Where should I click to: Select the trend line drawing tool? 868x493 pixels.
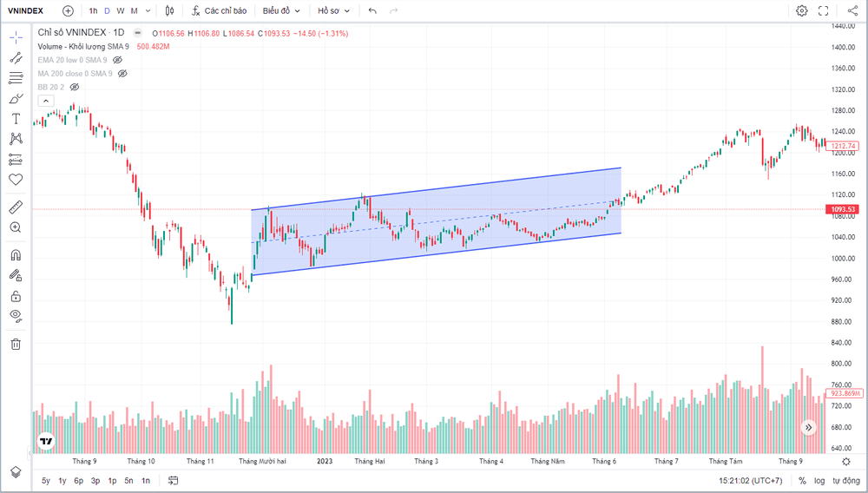(x=16, y=58)
